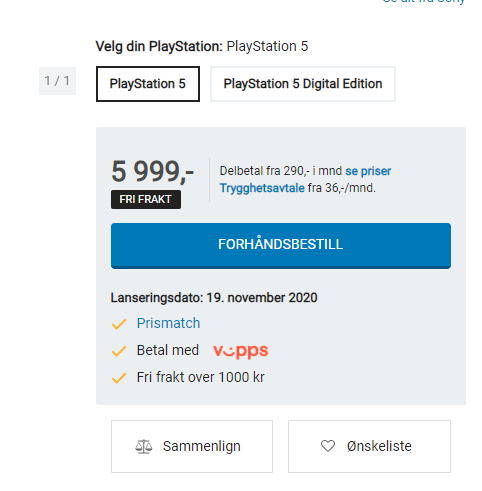Screen dimensions: 482x491
Task: Open the Trygghetsavtale link
Action: [x=262, y=188]
